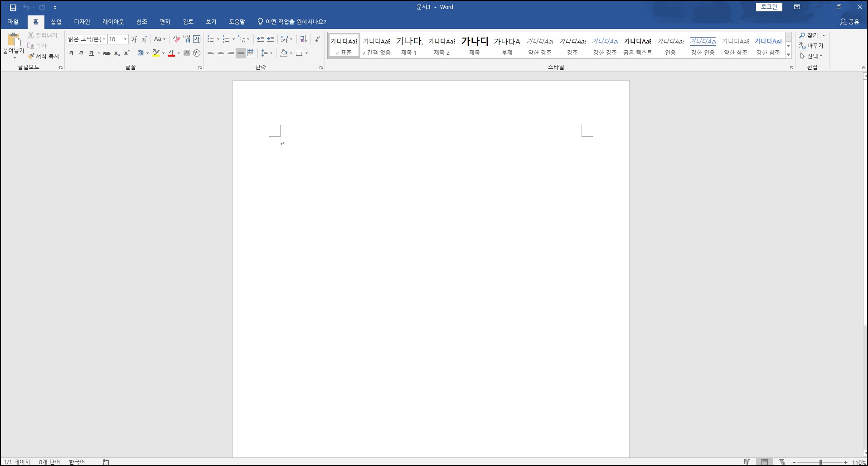Viewport: 868px width, 466px height.
Task: Click the sort icon in paragraph group
Action: pos(304,39)
